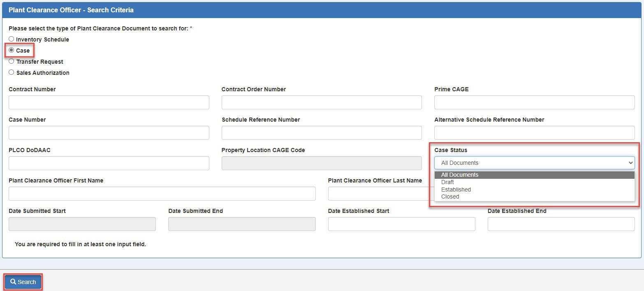Select the Transfer Request radio button
This screenshot has height=291, width=644.
12,61
